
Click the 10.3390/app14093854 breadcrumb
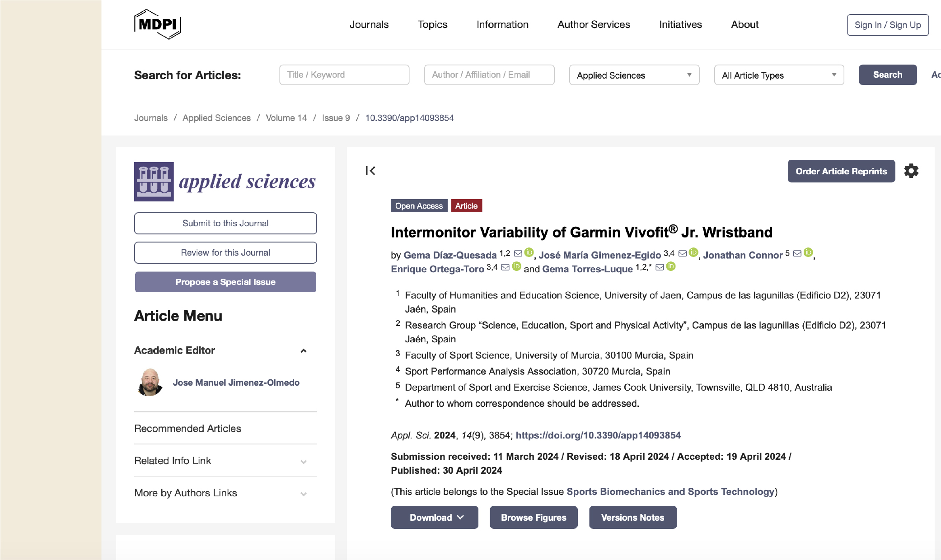pyautogui.click(x=409, y=118)
